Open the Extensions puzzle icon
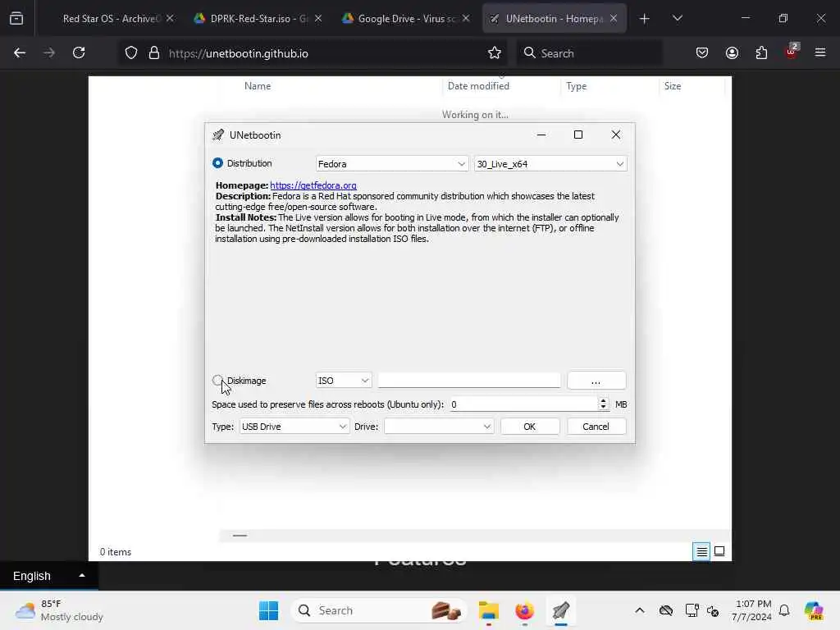The image size is (840, 630). click(761, 52)
